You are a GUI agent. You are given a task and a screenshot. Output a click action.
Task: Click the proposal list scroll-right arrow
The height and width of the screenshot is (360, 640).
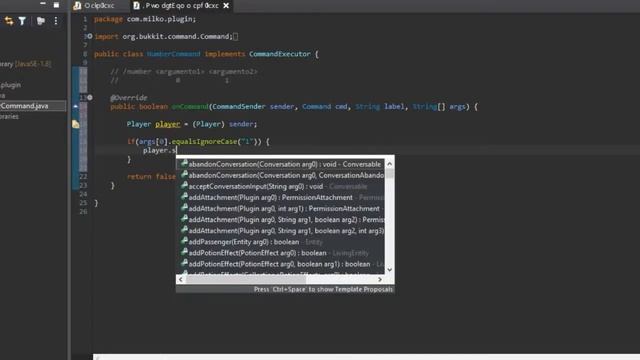(380, 280)
